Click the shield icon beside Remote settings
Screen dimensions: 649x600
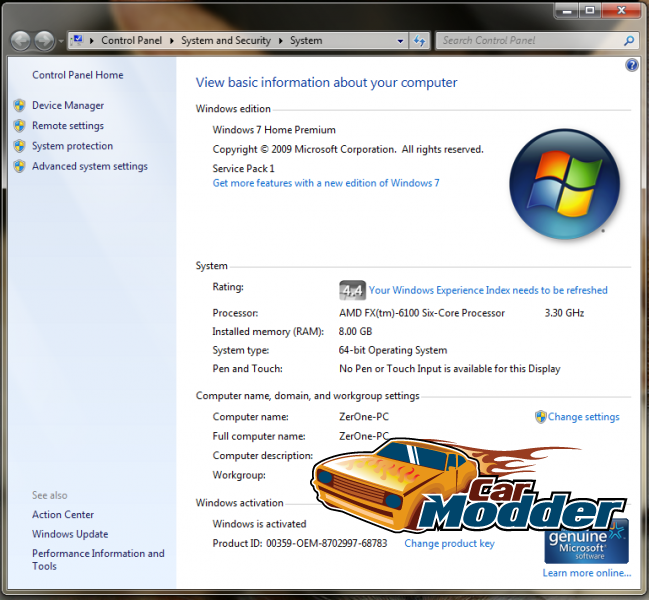tap(19, 125)
